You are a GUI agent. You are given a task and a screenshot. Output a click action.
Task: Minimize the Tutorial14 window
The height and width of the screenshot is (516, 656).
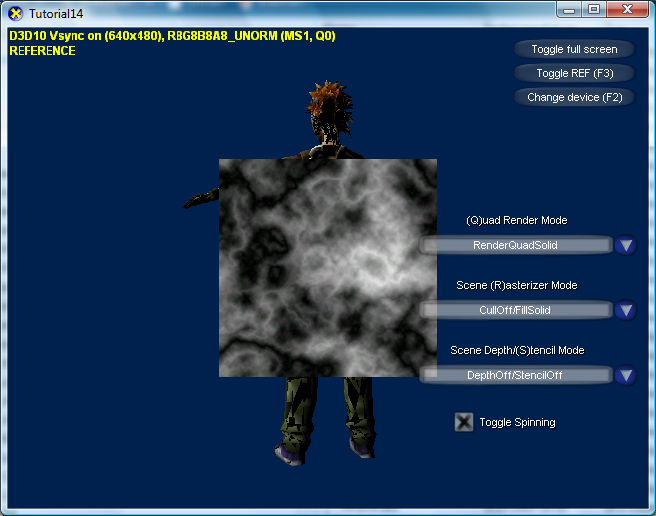(x=569, y=10)
